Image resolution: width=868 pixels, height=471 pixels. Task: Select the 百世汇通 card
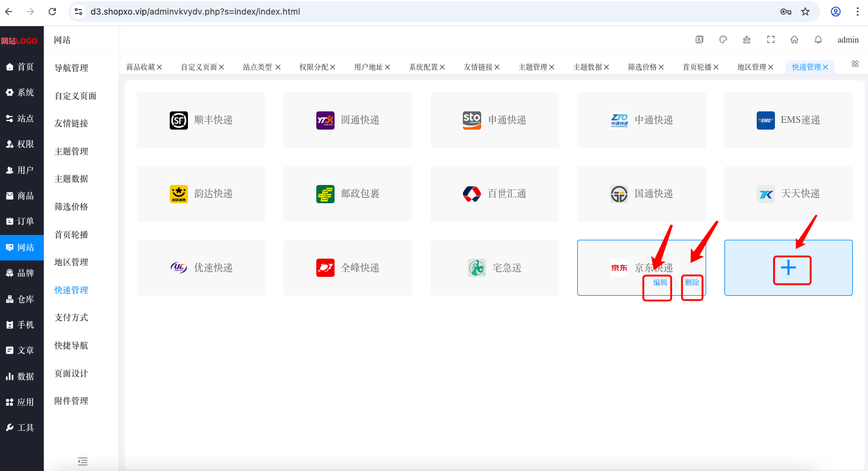tap(495, 194)
